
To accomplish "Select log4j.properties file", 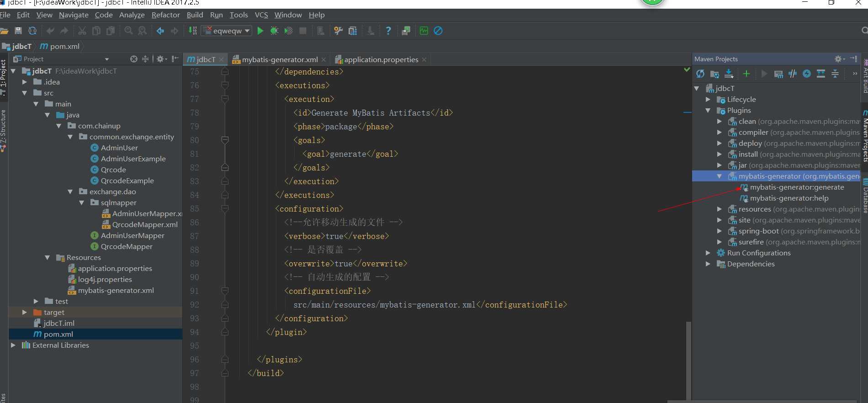I will pyautogui.click(x=105, y=280).
